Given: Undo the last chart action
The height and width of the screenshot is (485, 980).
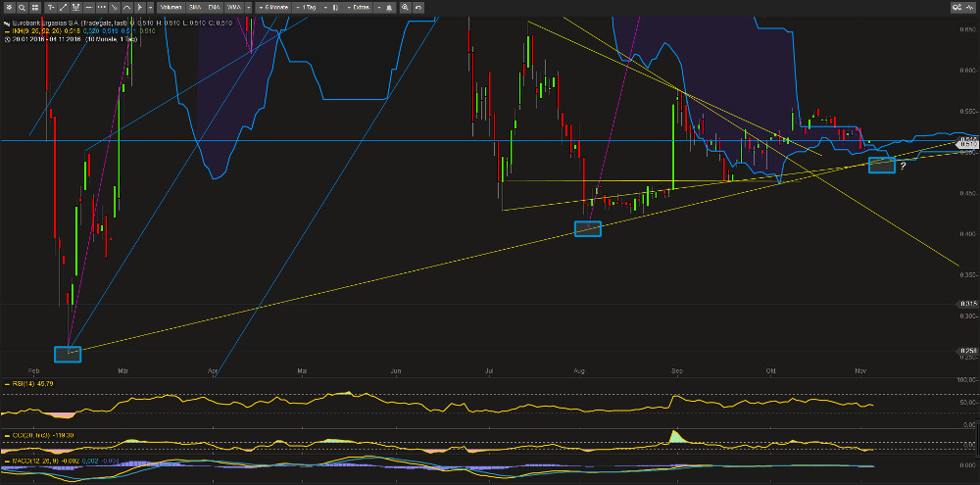Looking at the screenshot, I should 418,8.
